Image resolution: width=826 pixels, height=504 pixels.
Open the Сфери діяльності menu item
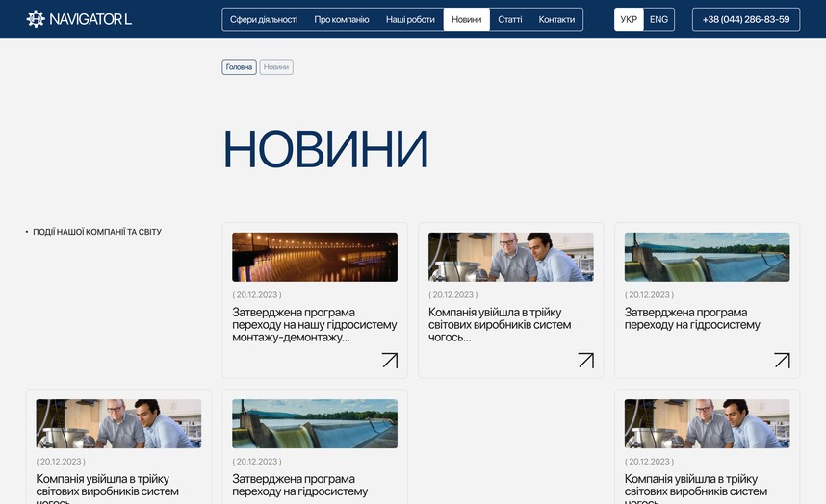coord(264,19)
